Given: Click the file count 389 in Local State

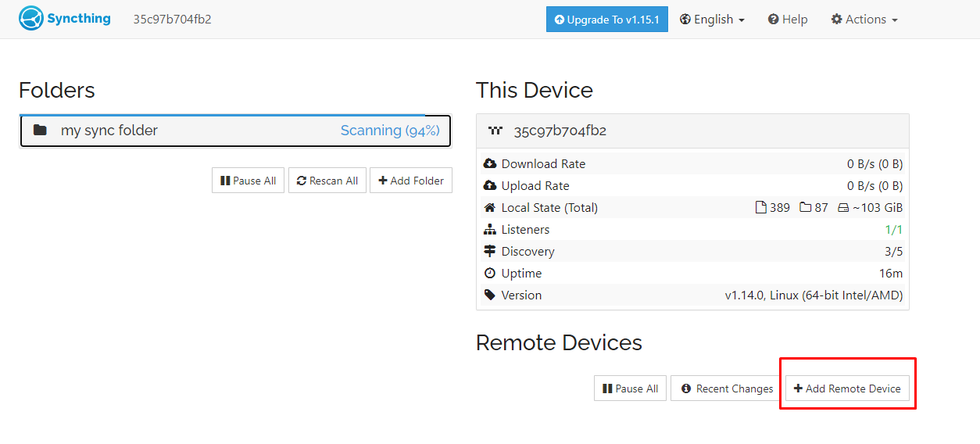Looking at the screenshot, I should pyautogui.click(x=773, y=207).
